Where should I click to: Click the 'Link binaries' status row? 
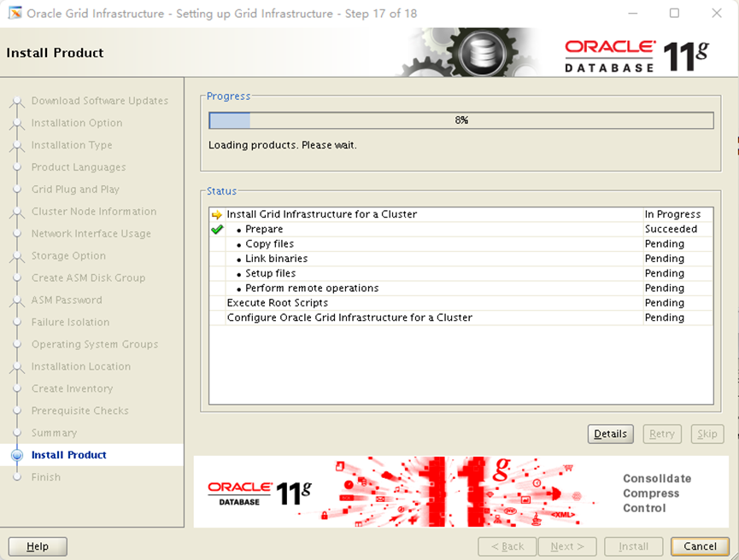tap(461, 259)
